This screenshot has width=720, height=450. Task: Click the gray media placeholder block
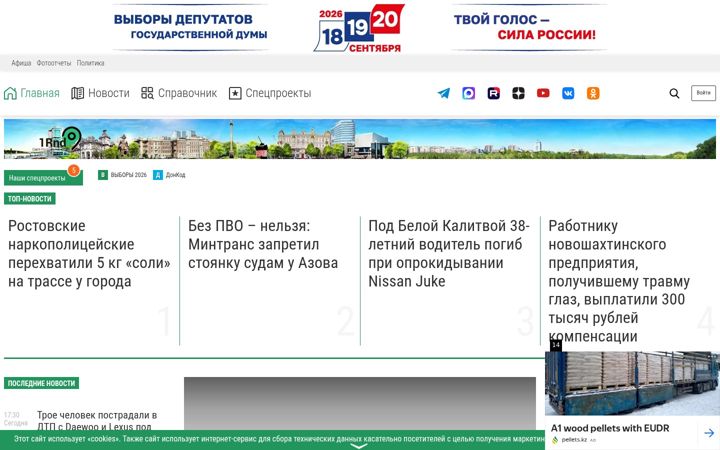(x=360, y=404)
